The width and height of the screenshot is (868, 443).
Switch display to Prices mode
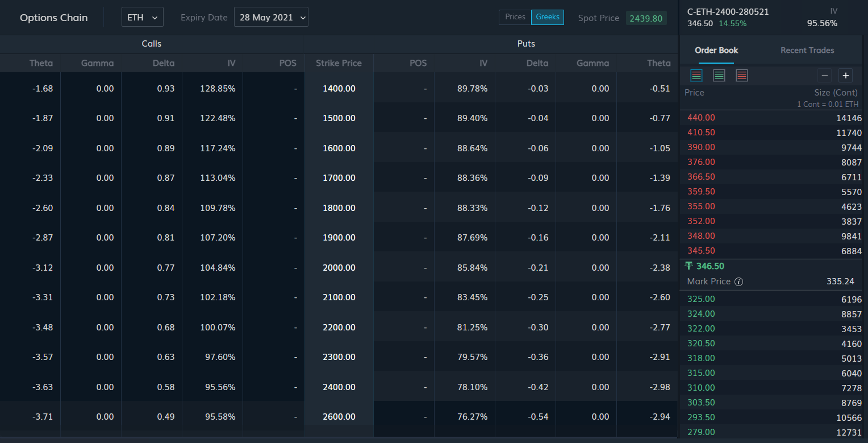(515, 17)
